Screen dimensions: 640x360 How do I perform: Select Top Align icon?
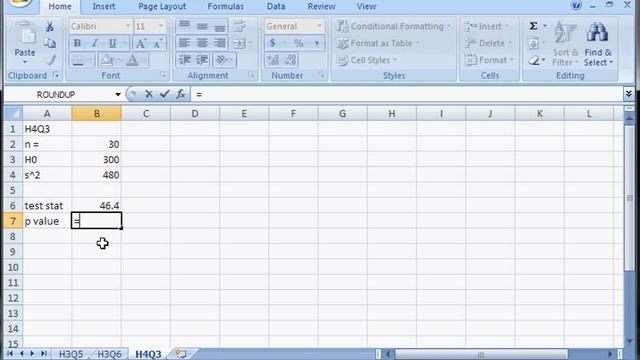pyautogui.click(x=184, y=26)
